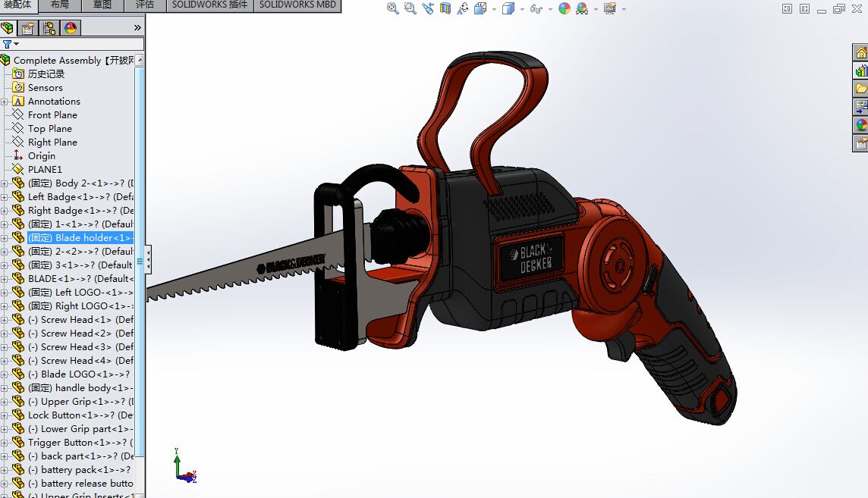
Task: Switch to the 草图 ribbon tab
Action: [102, 5]
